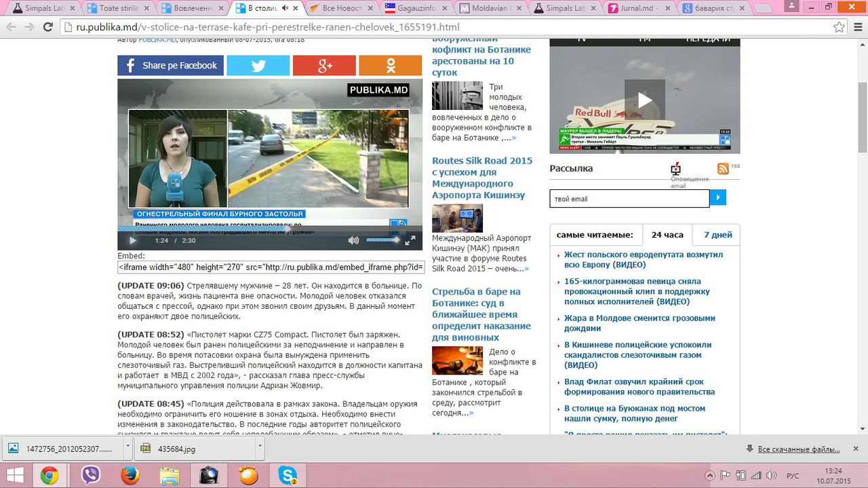This screenshot has width=868, height=488.
Task: Seek on the article video progress bar
Action: click(x=270, y=229)
